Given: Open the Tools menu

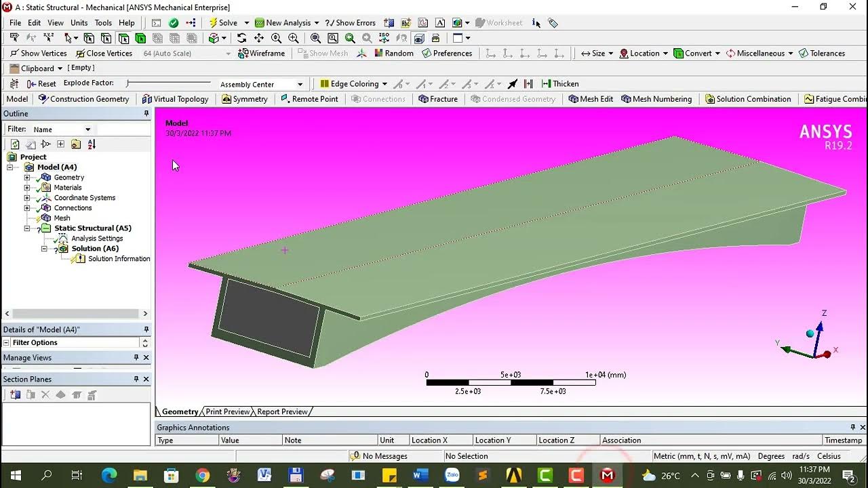Looking at the screenshot, I should tap(103, 23).
